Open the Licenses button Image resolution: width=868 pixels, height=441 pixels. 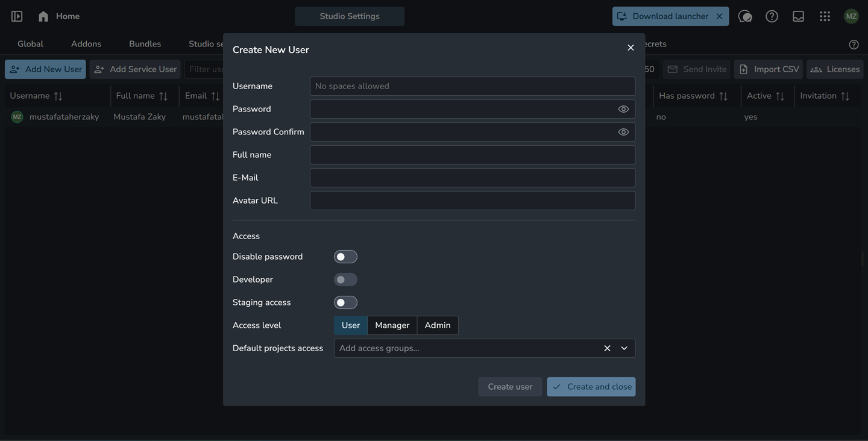pos(835,69)
